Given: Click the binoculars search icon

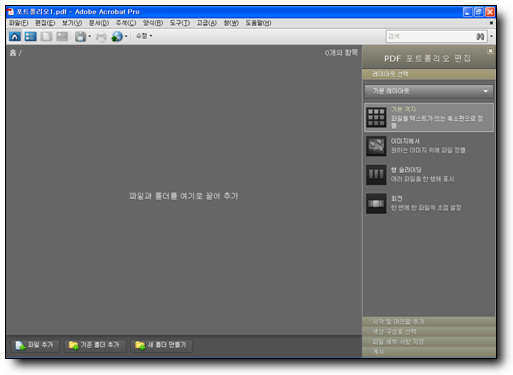Looking at the screenshot, I should pyautogui.click(x=480, y=36).
